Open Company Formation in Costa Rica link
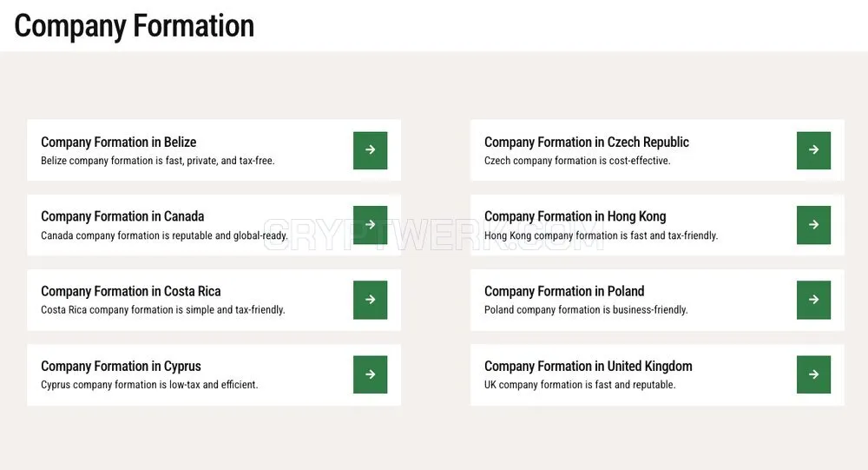 pos(131,292)
